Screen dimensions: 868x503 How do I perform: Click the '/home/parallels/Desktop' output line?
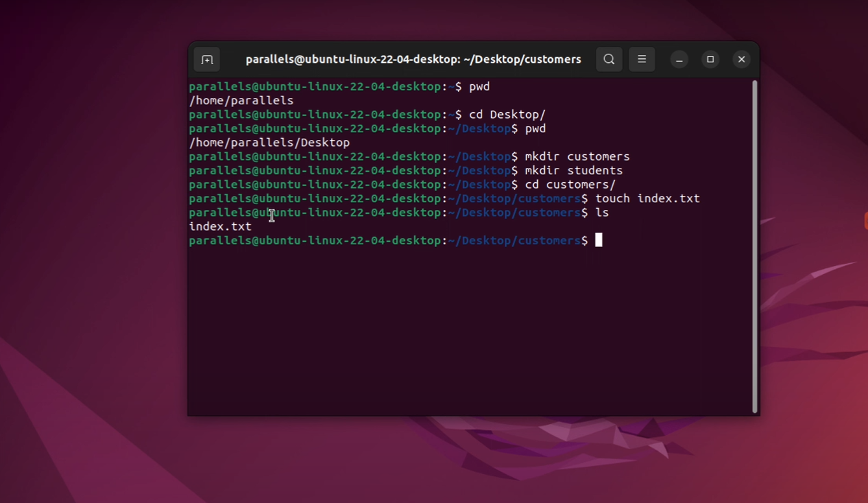(269, 143)
